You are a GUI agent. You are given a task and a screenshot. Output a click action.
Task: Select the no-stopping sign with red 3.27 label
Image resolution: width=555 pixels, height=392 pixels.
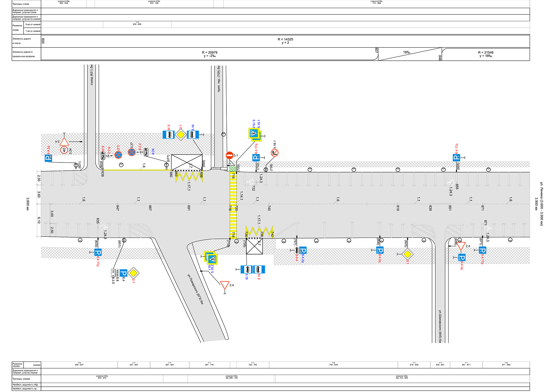[x=118, y=155]
